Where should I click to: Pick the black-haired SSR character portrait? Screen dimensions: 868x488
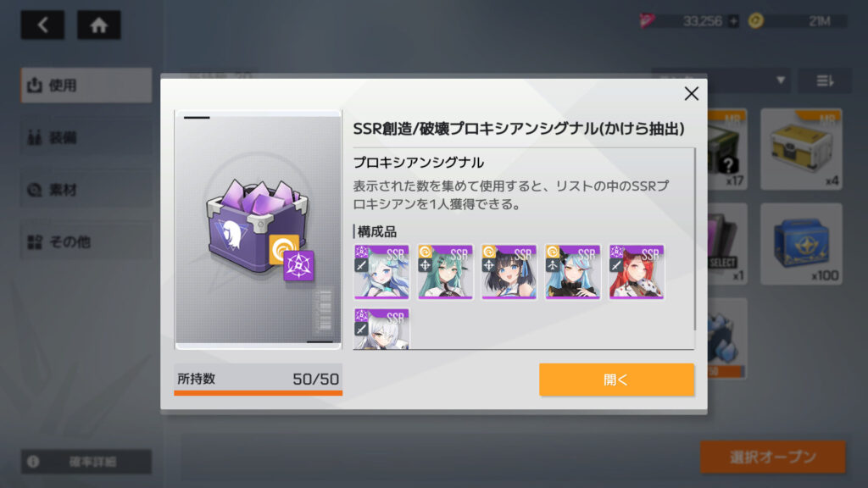[x=509, y=272]
